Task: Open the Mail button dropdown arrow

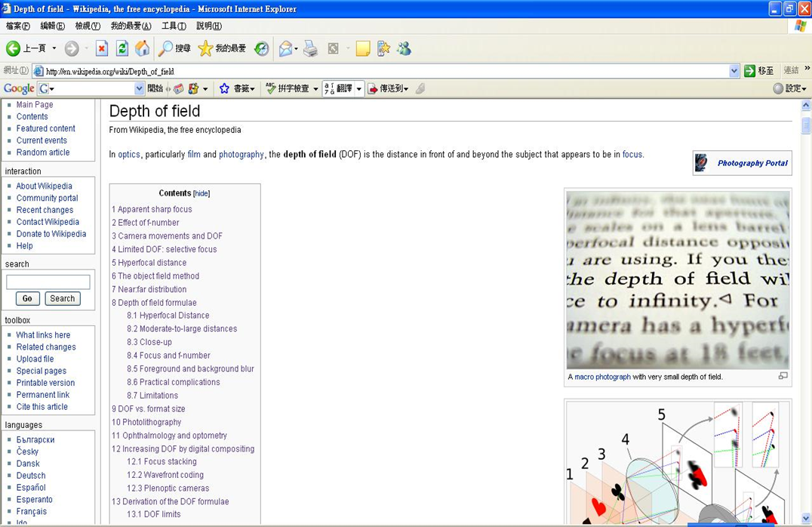Action: [296, 49]
